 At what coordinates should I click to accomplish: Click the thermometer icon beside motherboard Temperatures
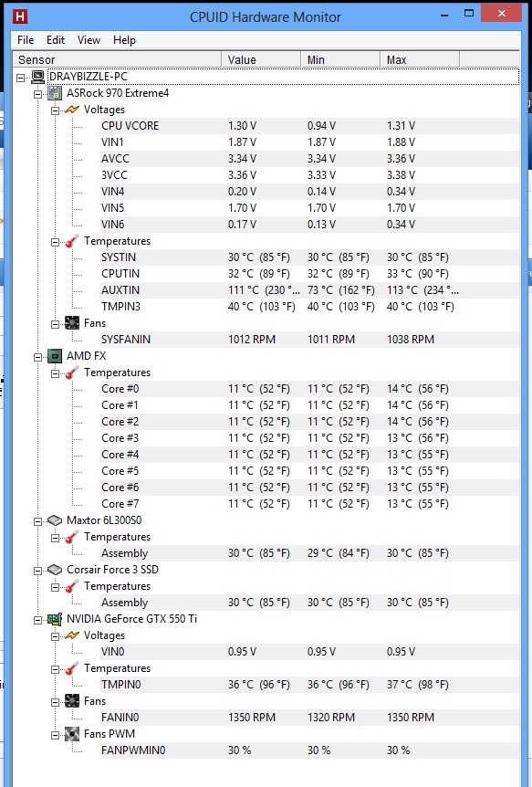pyautogui.click(x=72, y=241)
